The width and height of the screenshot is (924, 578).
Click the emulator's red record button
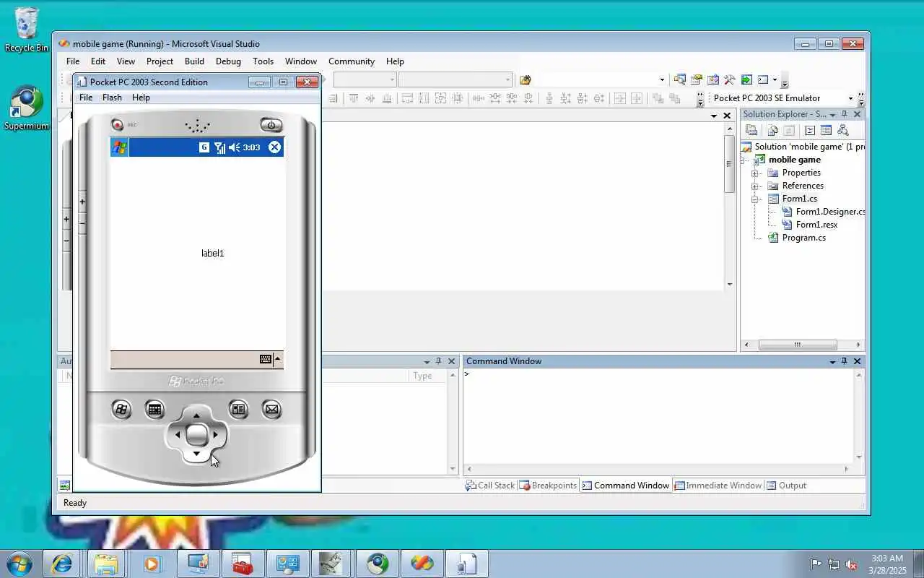(x=117, y=124)
